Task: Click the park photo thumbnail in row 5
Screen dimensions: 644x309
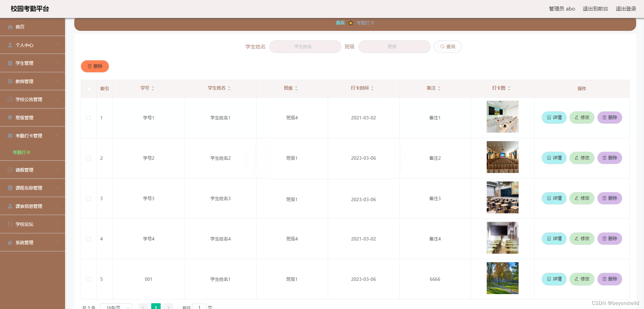Action: coord(502,278)
